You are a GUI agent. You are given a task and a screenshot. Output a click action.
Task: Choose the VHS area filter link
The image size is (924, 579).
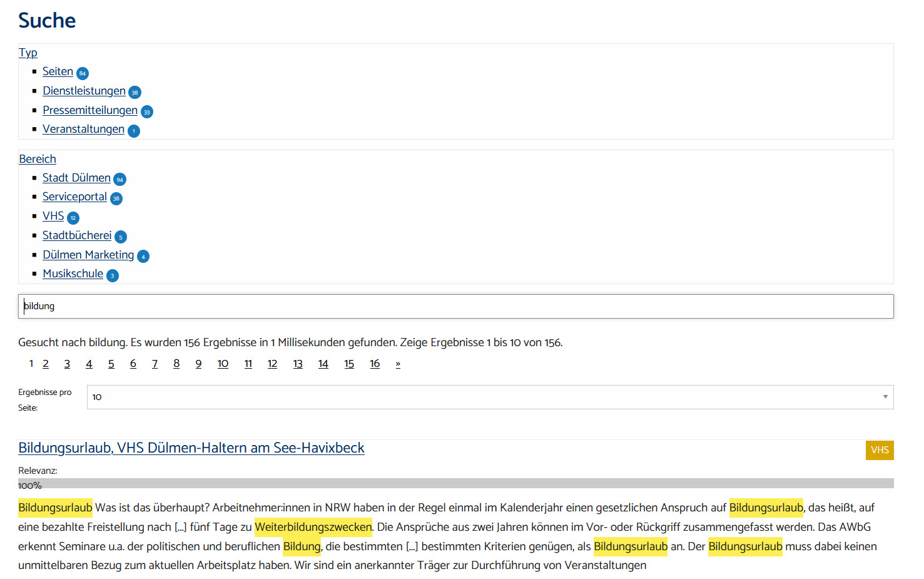(x=53, y=217)
